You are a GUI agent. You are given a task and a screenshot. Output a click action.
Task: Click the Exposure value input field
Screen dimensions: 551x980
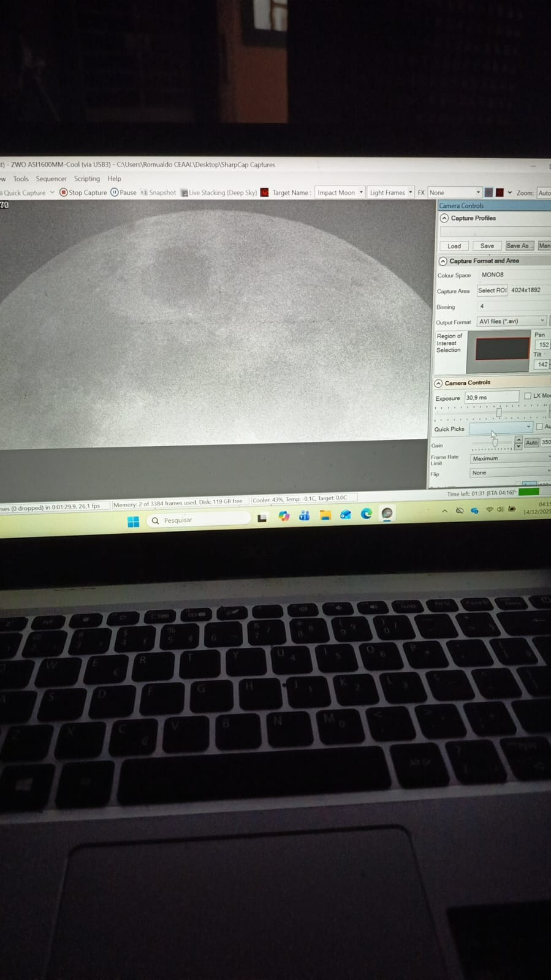point(491,398)
